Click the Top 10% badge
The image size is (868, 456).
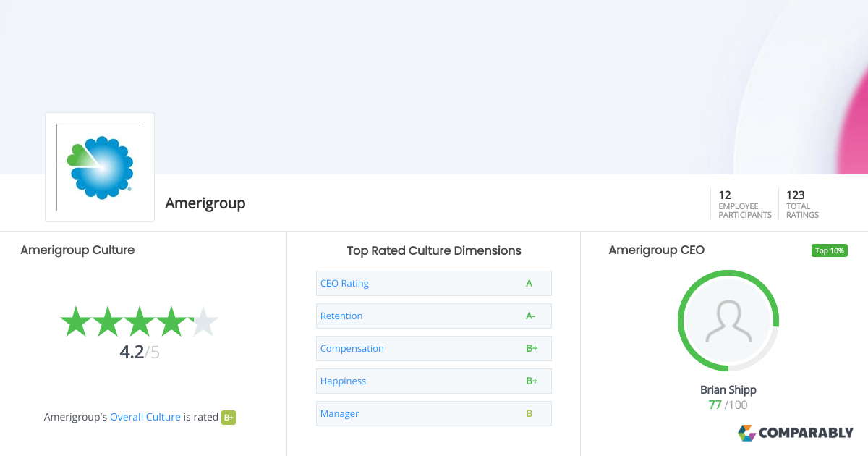pos(830,250)
